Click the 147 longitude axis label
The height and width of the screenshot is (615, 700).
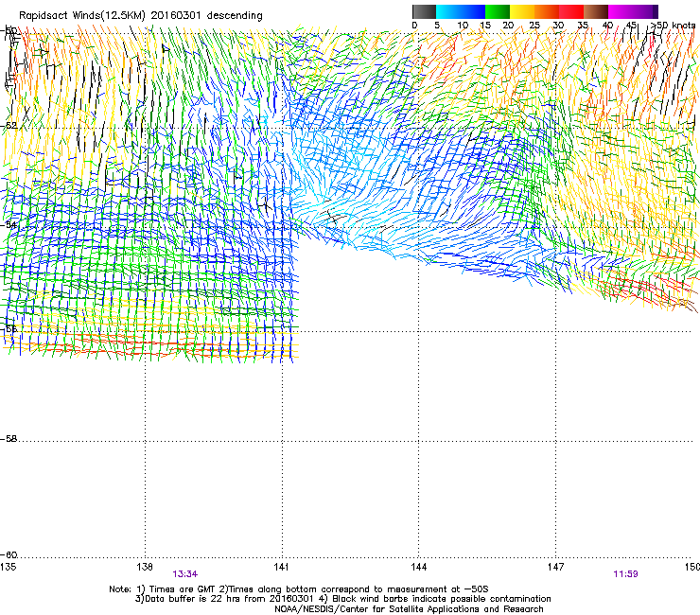click(556, 567)
